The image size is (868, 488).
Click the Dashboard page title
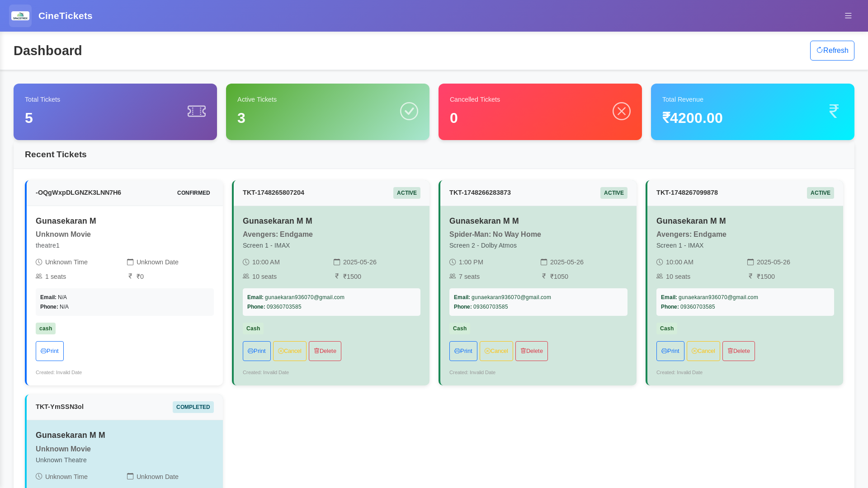pos(48,51)
